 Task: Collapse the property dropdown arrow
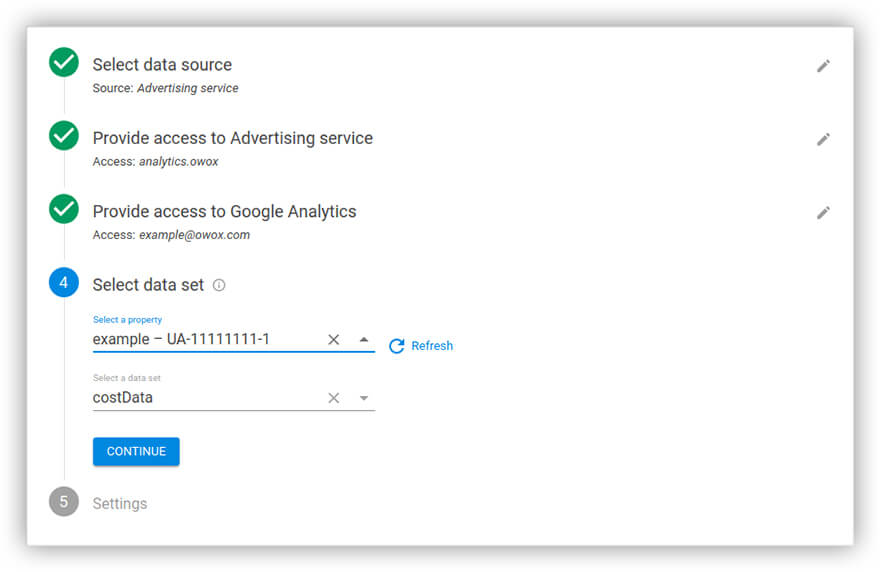[364, 340]
